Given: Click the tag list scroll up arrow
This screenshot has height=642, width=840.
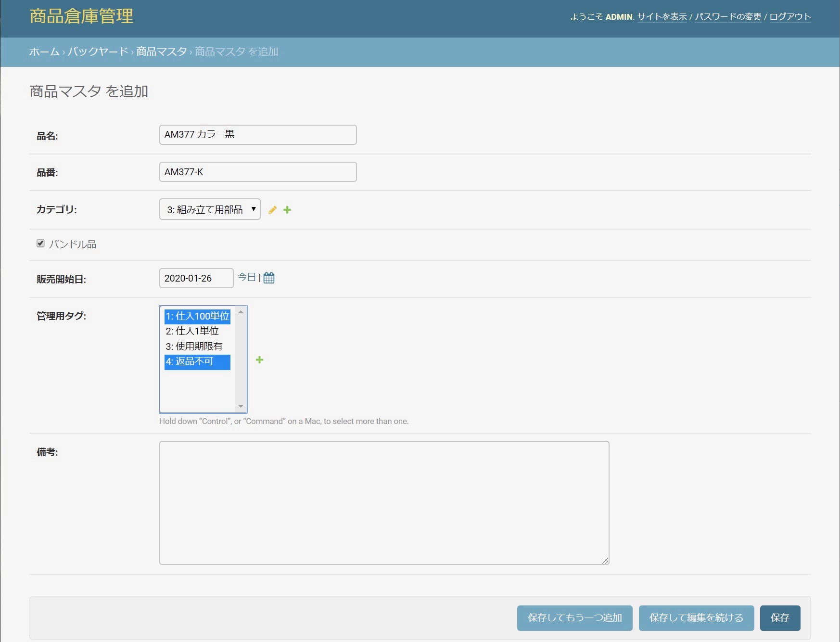Looking at the screenshot, I should 241,312.
